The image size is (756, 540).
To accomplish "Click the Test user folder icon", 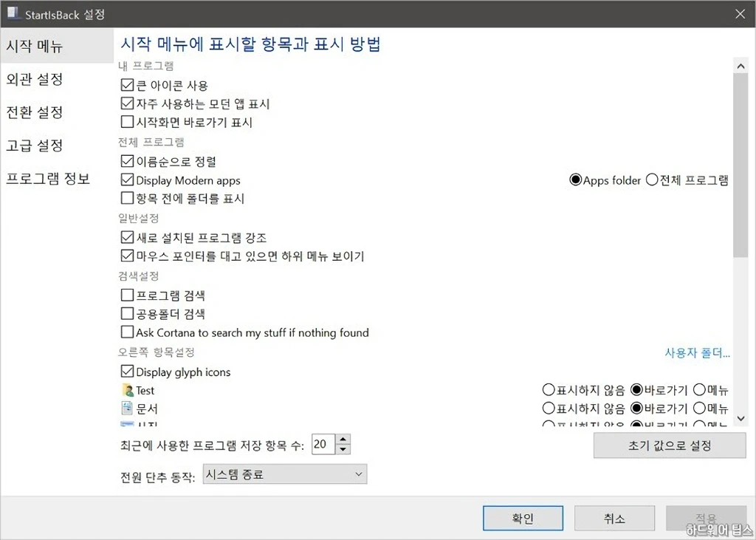I will pos(128,390).
